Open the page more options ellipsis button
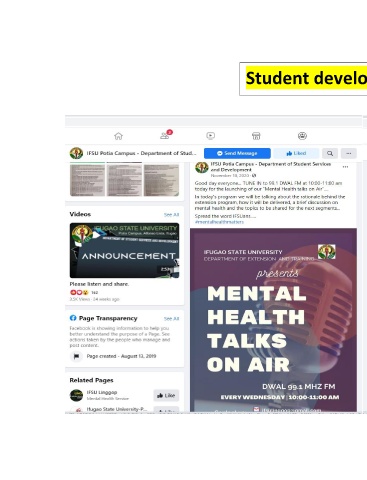Screen dimensions: 367x480 click(x=349, y=153)
